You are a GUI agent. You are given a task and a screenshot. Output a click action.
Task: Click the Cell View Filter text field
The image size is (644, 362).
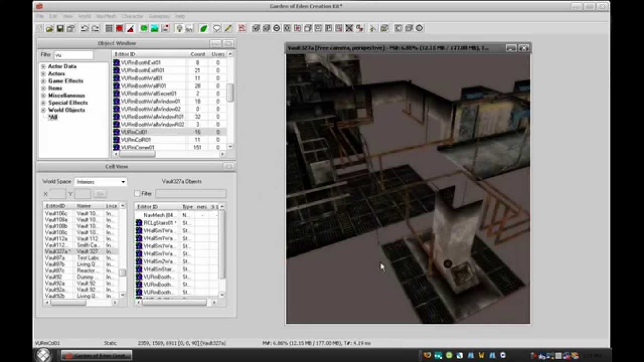[x=191, y=194]
